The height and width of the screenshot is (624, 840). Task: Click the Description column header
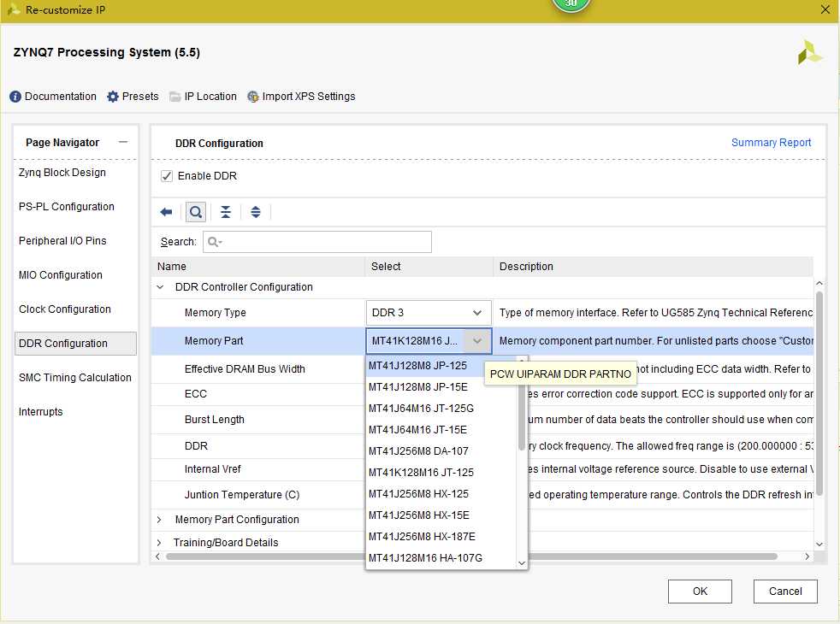tap(654, 267)
